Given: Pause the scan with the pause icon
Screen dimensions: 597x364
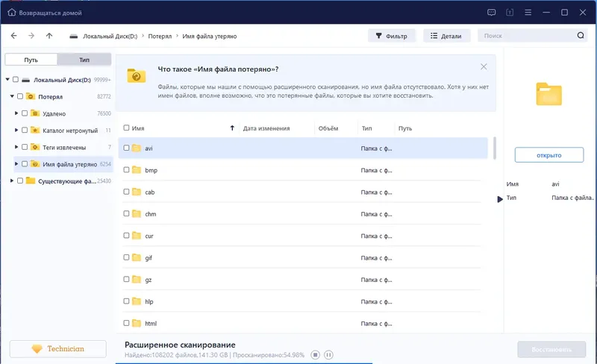Looking at the screenshot, I should (328, 355).
